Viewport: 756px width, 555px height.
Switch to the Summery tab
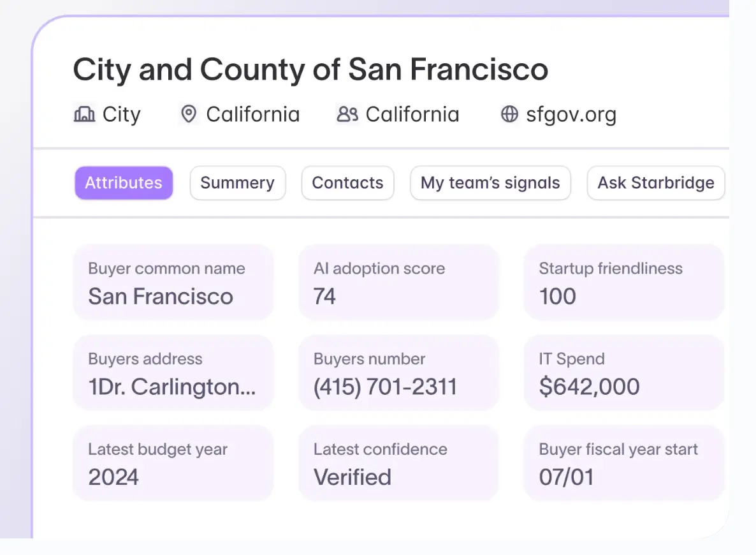[238, 183]
